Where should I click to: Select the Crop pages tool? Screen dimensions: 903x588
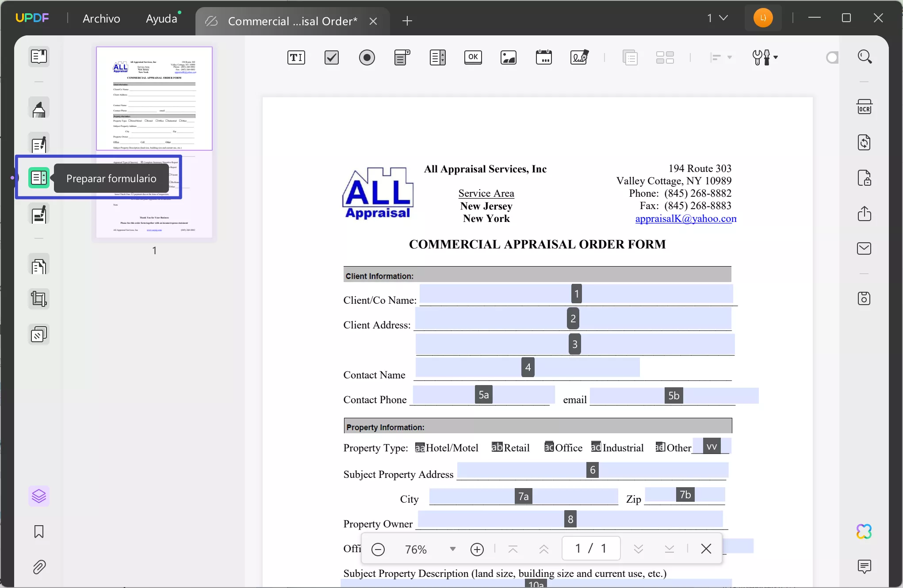point(39,299)
